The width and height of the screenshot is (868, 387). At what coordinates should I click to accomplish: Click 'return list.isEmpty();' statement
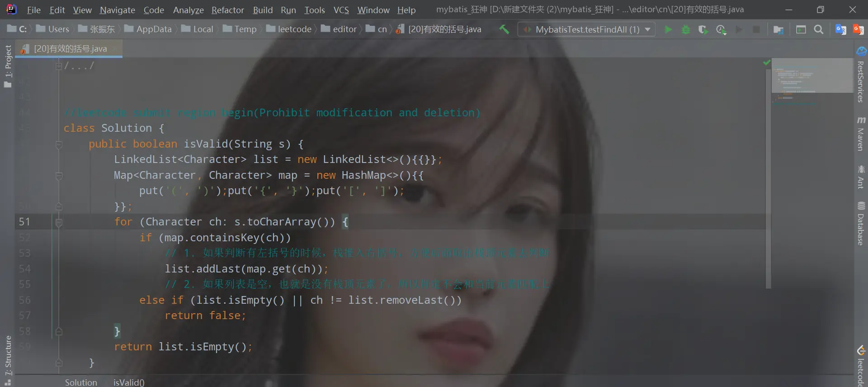(183, 347)
